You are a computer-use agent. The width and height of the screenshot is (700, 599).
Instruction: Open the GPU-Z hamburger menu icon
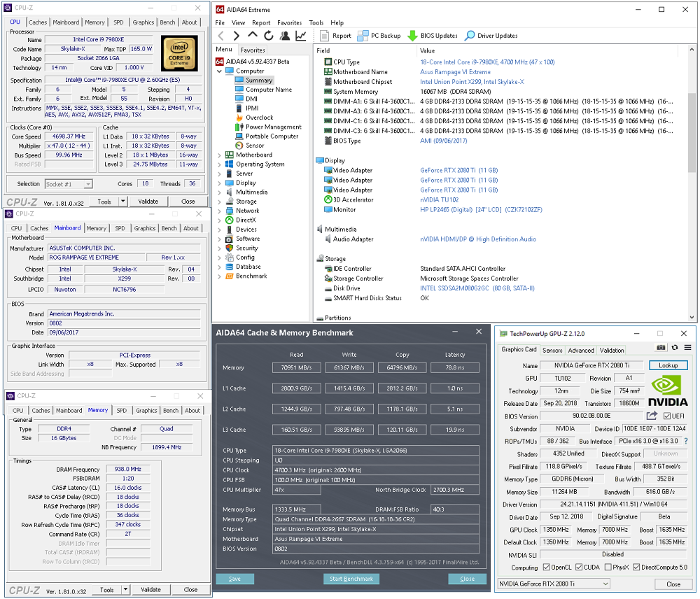687,347
